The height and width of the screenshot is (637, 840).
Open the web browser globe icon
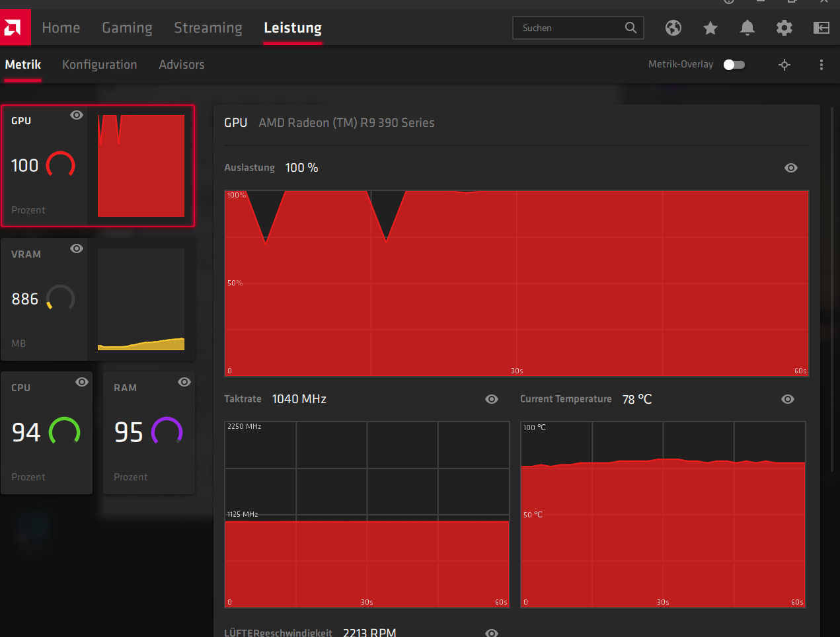[x=673, y=28]
